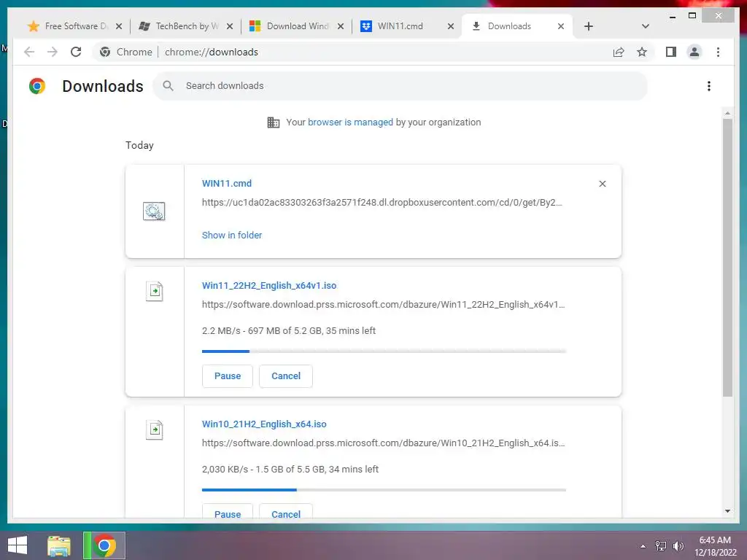The height and width of the screenshot is (560, 747).
Task: Open the Win11_22H2_English_x64v1.iso link
Action: point(269,286)
